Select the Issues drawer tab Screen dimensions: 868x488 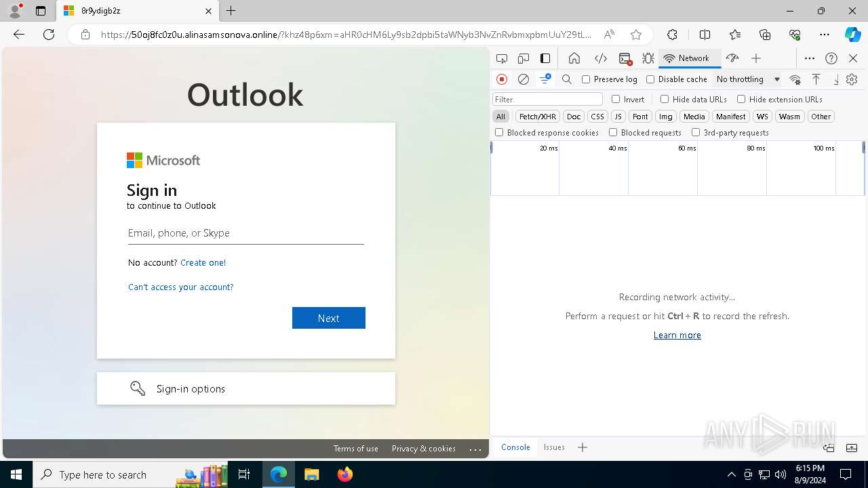tap(554, 447)
